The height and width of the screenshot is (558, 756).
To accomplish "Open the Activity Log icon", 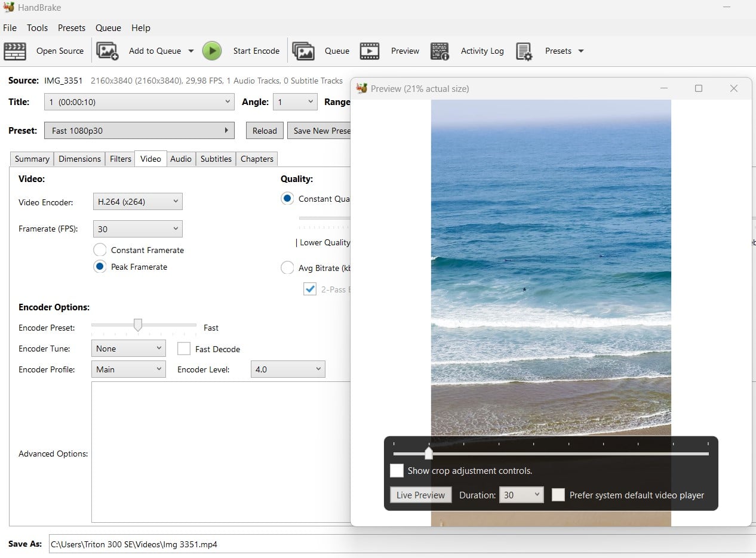I will tap(440, 51).
